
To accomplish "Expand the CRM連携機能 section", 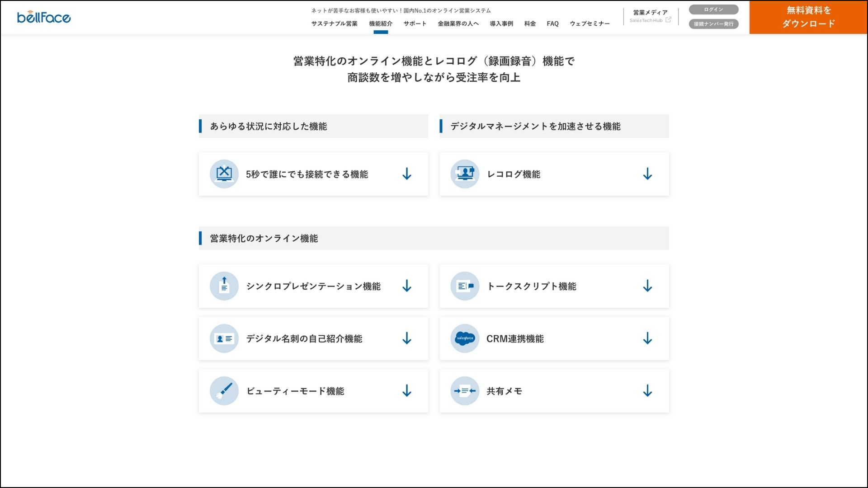I will click(x=648, y=338).
